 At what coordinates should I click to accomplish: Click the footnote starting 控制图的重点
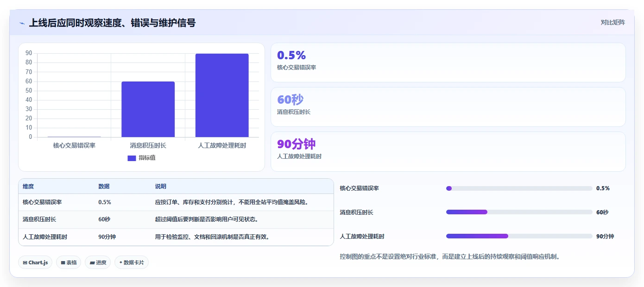pyautogui.click(x=450, y=256)
